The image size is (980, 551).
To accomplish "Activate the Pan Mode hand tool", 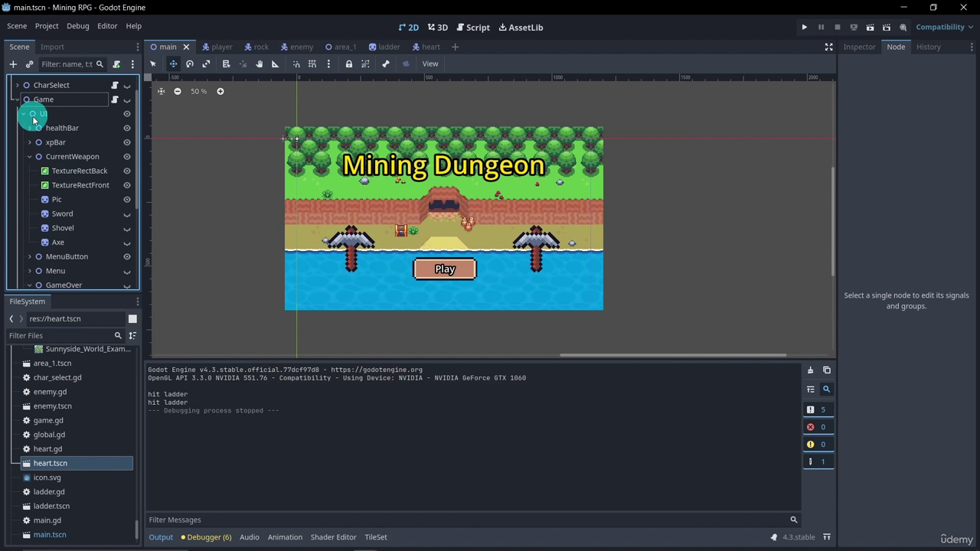I will coord(259,64).
